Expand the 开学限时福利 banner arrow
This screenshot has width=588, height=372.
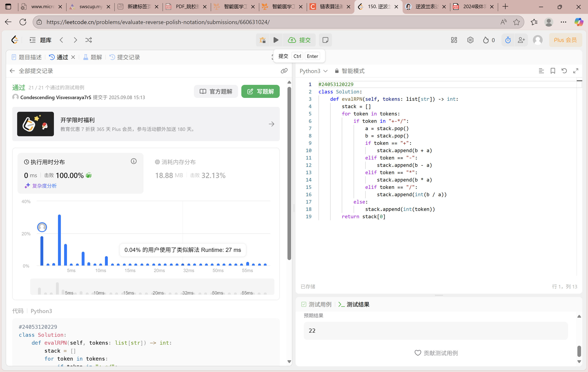coord(271,124)
